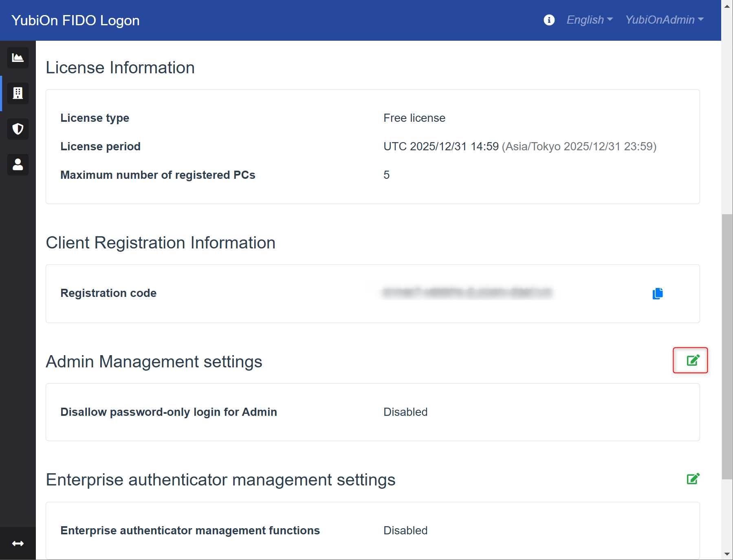733x560 pixels.
Task: Open the English language dropdown
Action: click(589, 20)
